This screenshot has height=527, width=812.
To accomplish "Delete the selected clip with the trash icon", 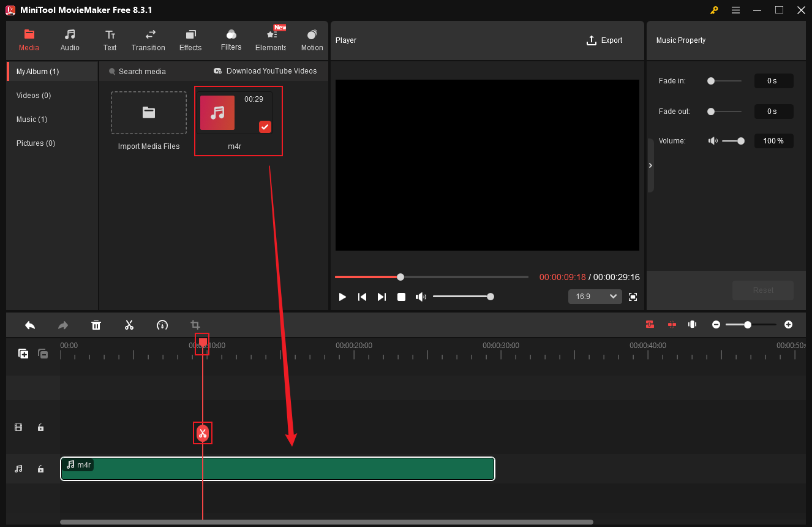I will point(96,325).
